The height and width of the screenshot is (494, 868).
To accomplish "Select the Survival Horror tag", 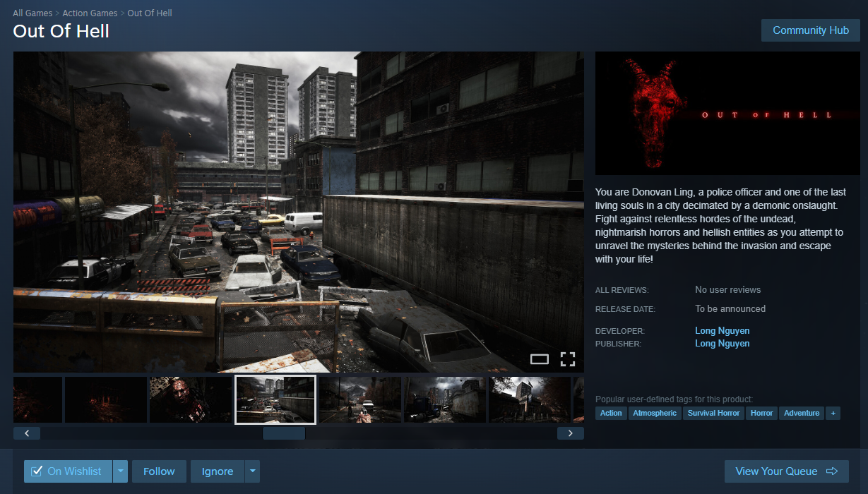I will pos(713,413).
